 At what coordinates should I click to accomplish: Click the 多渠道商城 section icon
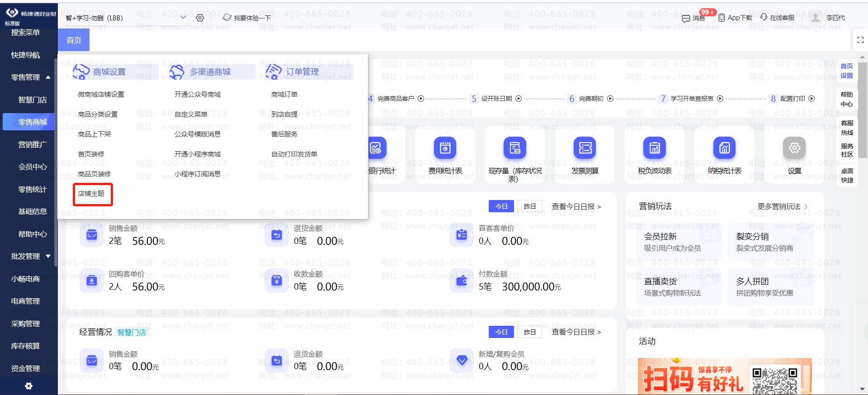[x=177, y=71]
